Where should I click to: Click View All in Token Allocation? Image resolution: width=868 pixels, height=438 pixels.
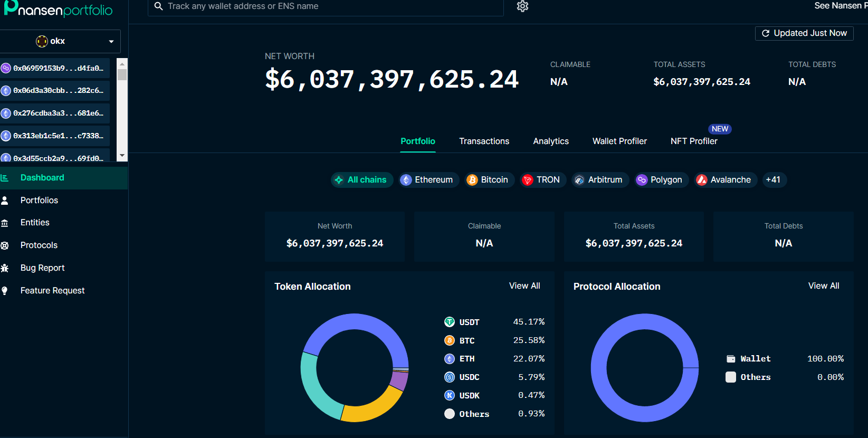[524, 286]
